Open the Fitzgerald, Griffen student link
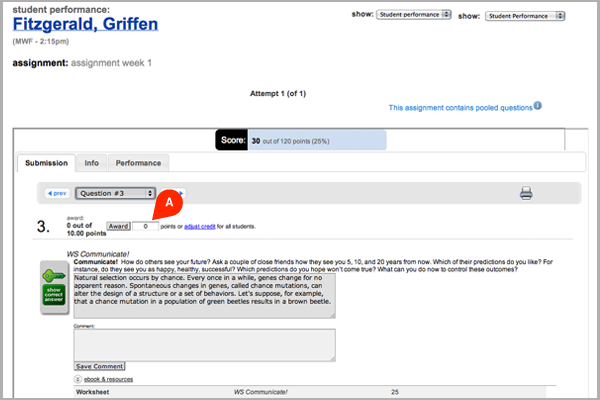Screen dimensions: 600x400 [85, 24]
